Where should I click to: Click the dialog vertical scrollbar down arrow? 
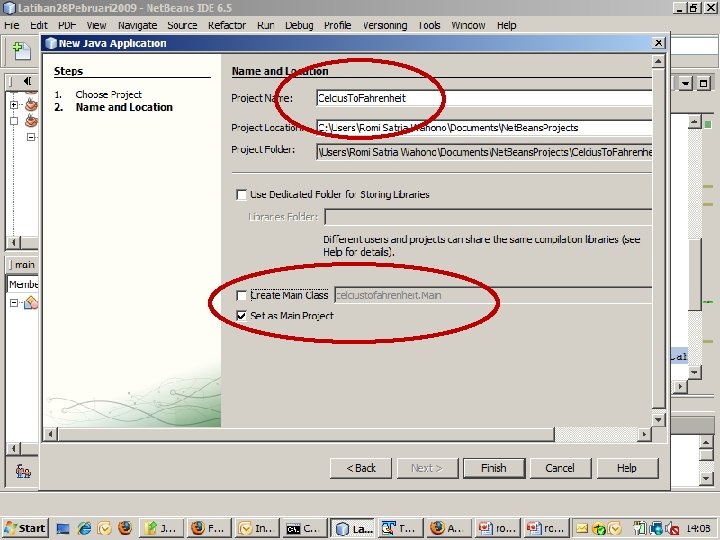point(658,420)
